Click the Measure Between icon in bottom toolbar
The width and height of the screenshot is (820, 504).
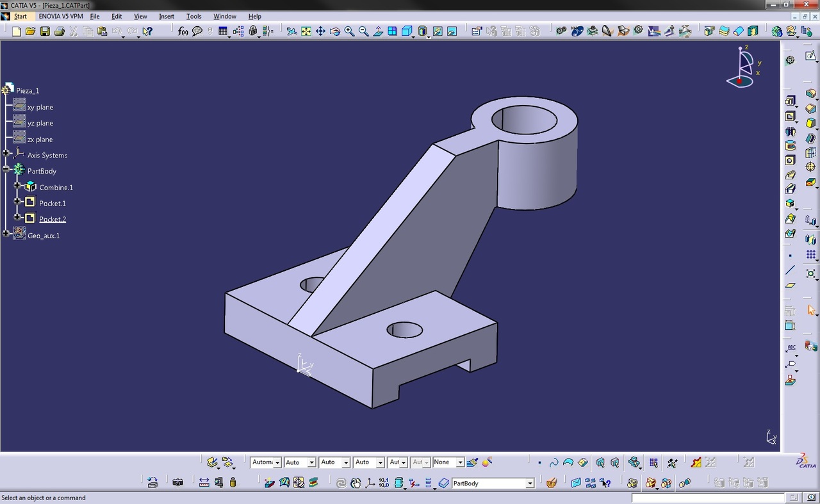(204, 482)
